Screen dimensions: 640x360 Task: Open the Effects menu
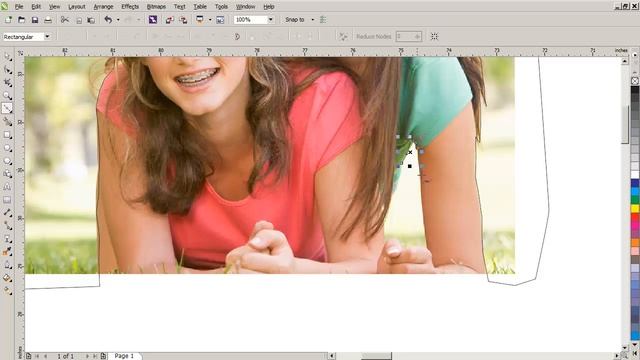(130, 7)
